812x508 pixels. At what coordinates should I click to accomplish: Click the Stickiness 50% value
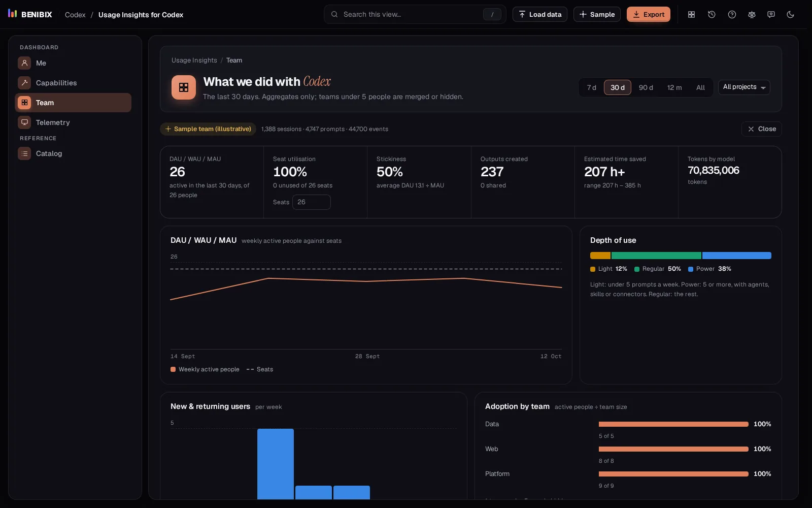coord(390,172)
